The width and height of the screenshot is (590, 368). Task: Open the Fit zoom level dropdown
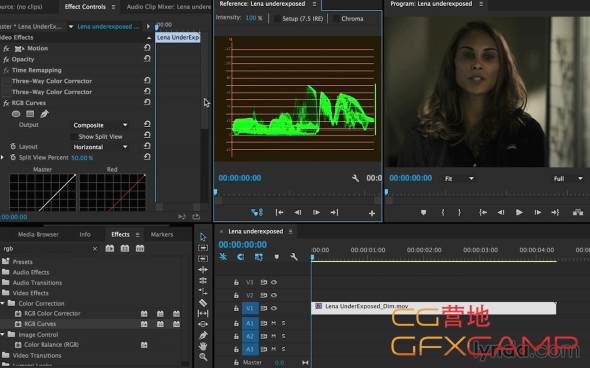coord(459,178)
